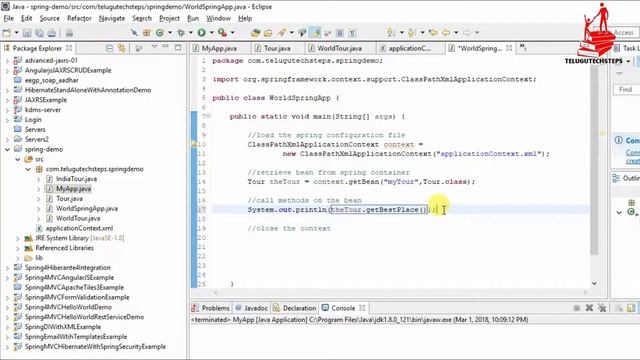
Task: Click fold toggle at main method line
Action: pos(209,116)
